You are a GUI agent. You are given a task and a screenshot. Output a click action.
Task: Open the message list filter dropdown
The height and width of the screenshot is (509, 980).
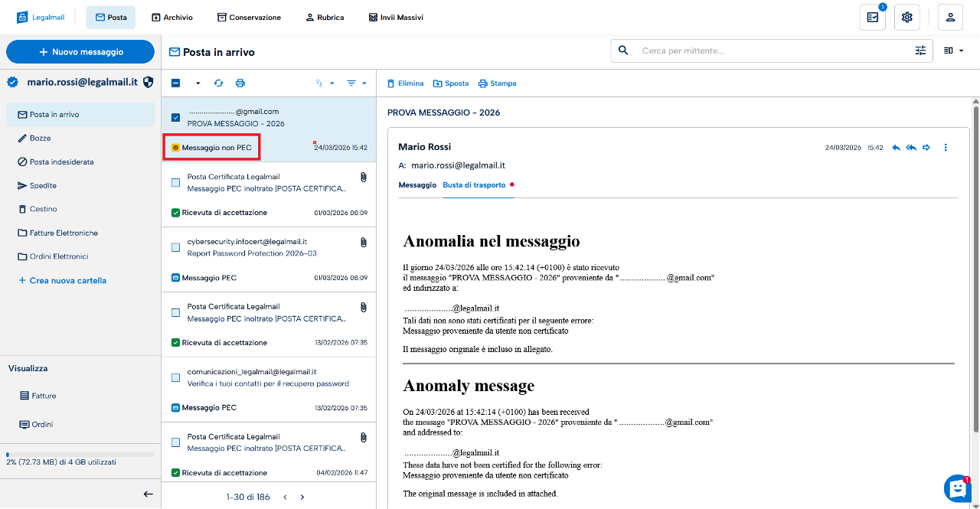click(356, 83)
